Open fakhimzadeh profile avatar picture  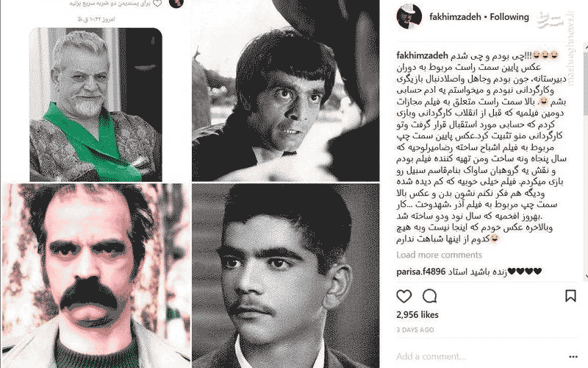tap(409, 16)
